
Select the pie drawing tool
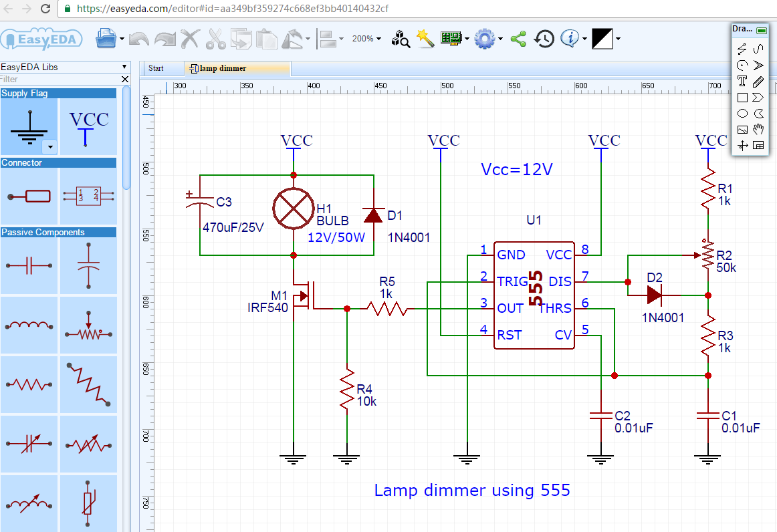pos(758,114)
